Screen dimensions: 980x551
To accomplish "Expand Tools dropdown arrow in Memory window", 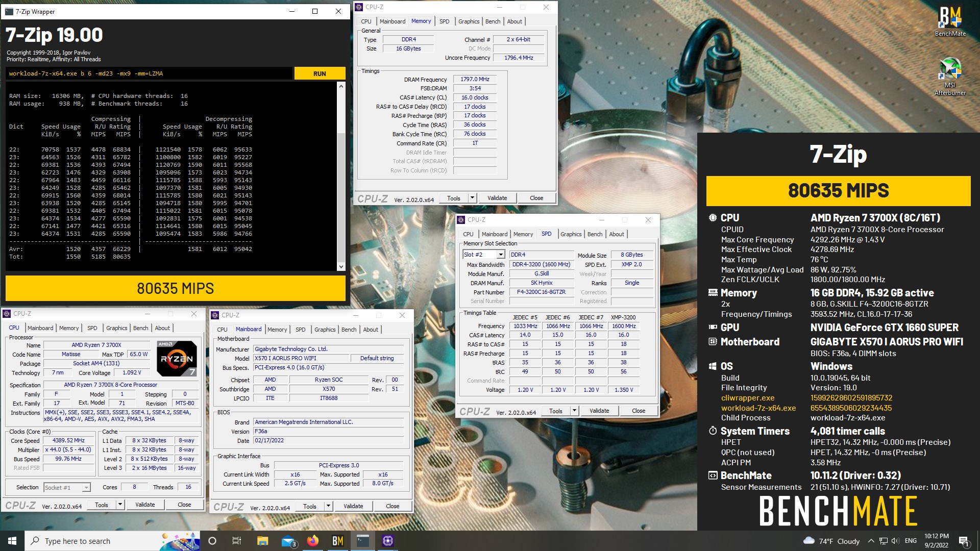I will 472,198.
